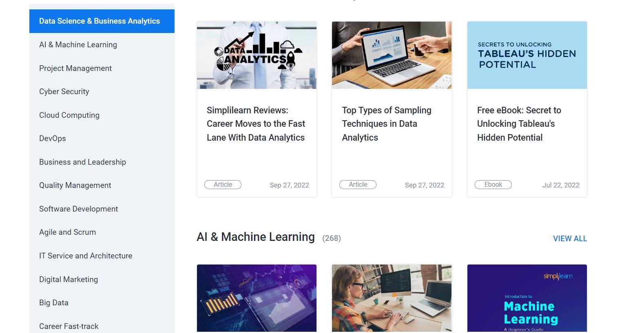Click VIEW ALL for AI & Machine Learning

pyautogui.click(x=570, y=239)
